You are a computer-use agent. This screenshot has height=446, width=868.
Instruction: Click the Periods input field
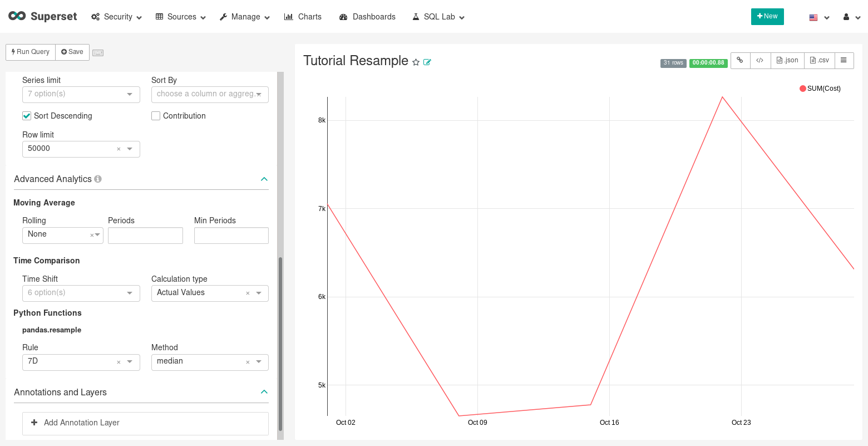click(x=145, y=236)
